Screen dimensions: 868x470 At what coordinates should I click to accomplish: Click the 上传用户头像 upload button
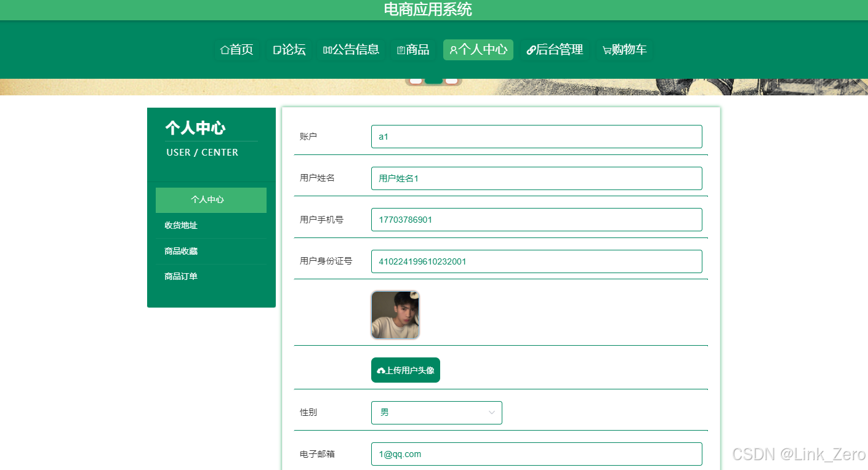405,370
